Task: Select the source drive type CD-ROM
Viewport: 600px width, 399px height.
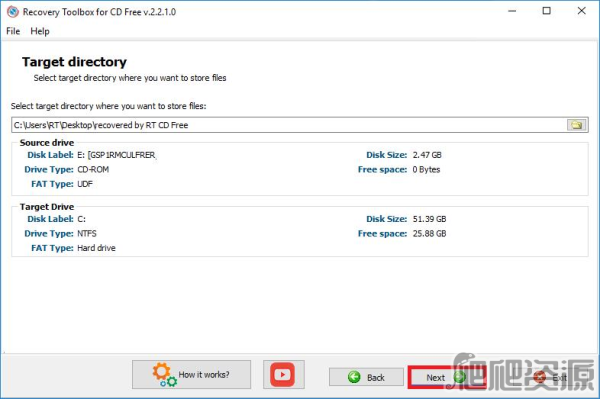Action: (93, 169)
